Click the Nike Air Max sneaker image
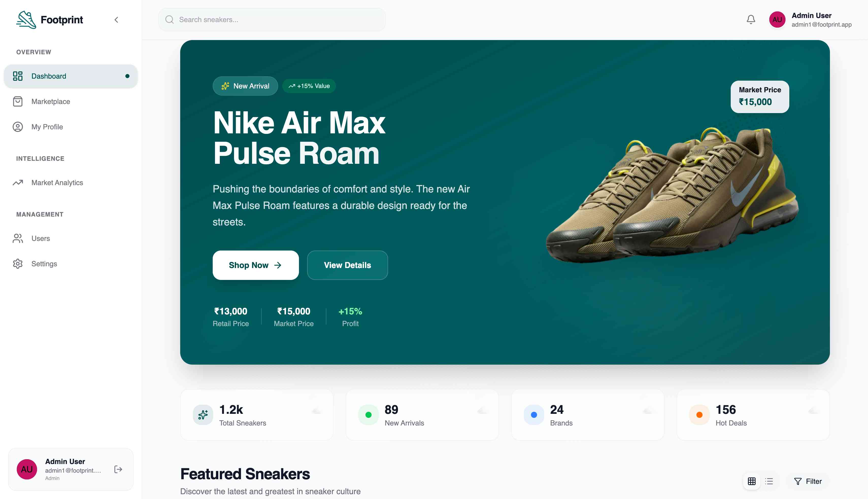This screenshot has height=499, width=868. click(x=672, y=195)
